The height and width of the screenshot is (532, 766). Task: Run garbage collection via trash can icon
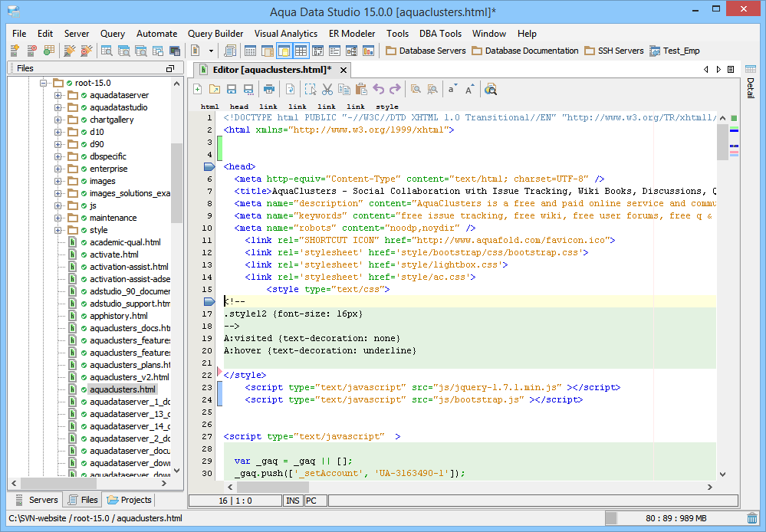pyautogui.click(x=753, y=518)
